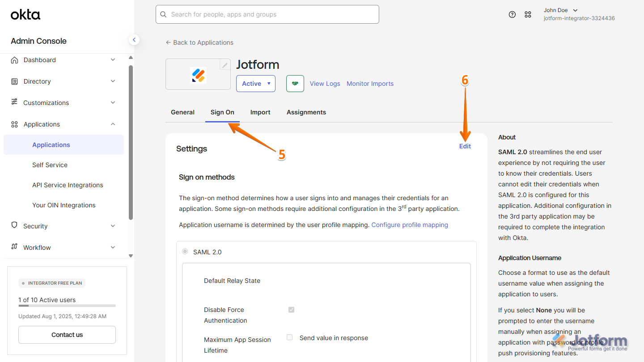Click the sidebar scrollbar
The height and width of the screenshot is (362, 644).
(131, 143)
